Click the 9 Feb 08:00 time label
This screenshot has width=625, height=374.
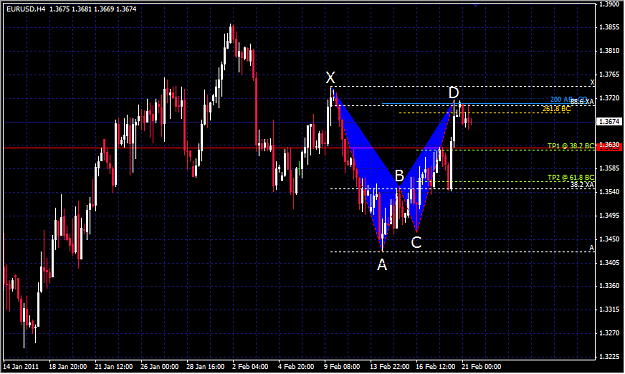click(342, 366)
